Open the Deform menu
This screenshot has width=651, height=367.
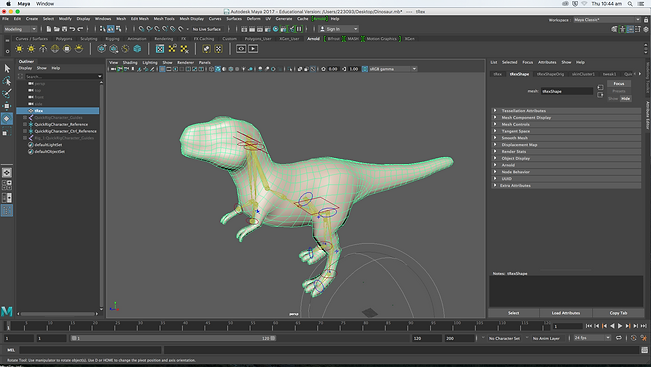253,19
